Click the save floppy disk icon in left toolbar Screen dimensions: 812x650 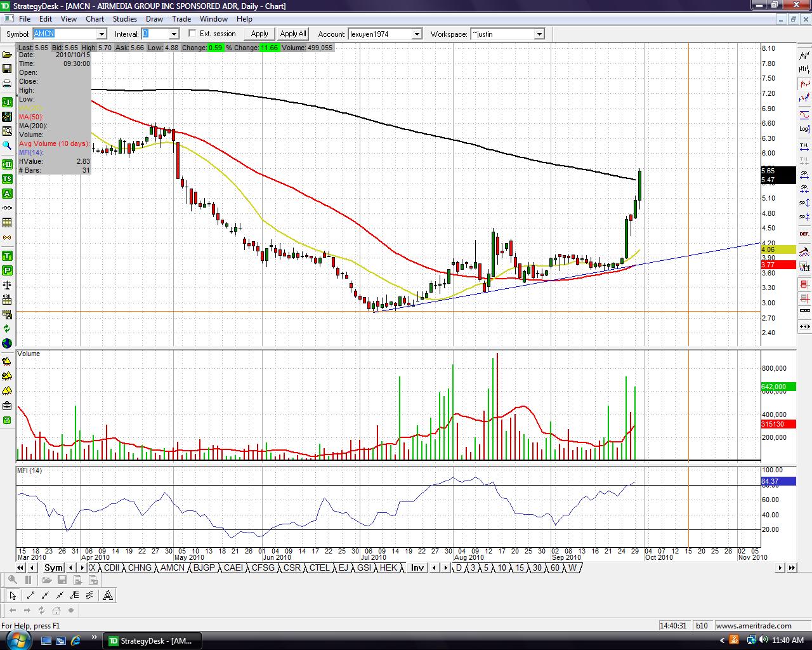click(7, 69)
